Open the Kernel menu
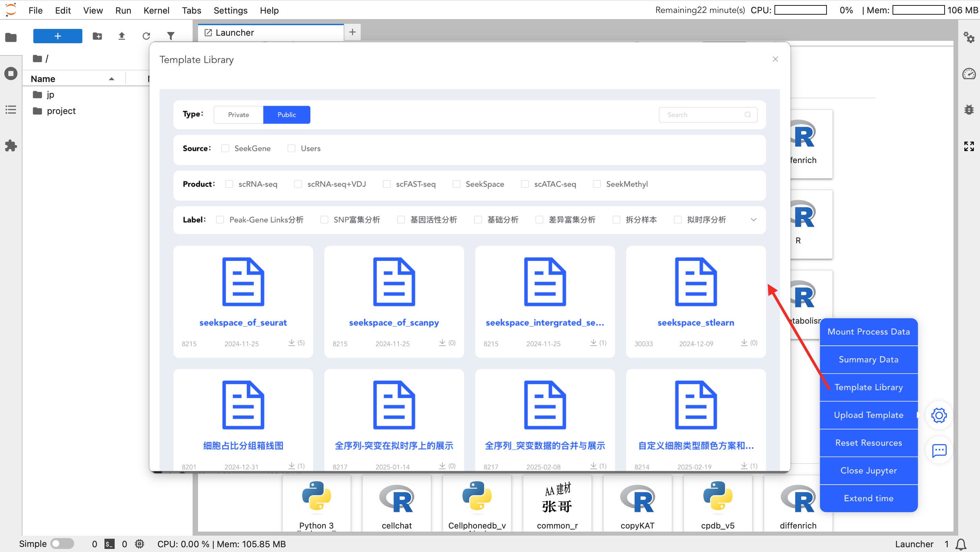980x552 pixels. (156, 10)
